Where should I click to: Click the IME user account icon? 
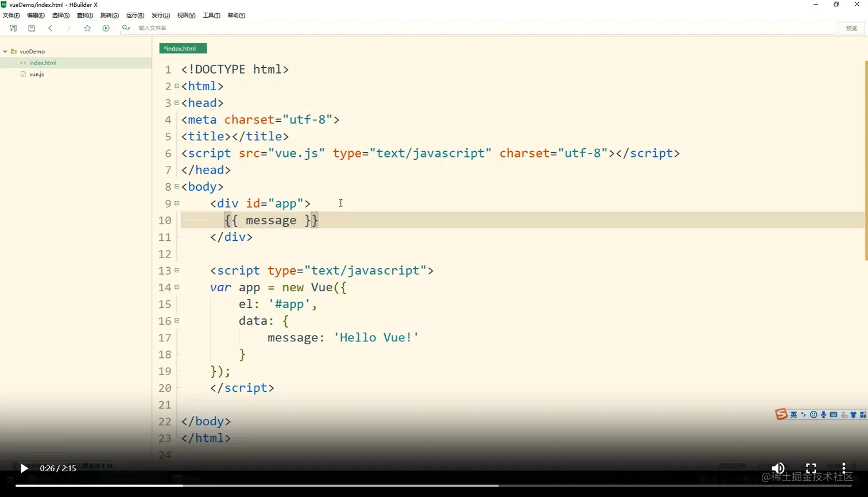click(x=844, y=415)
